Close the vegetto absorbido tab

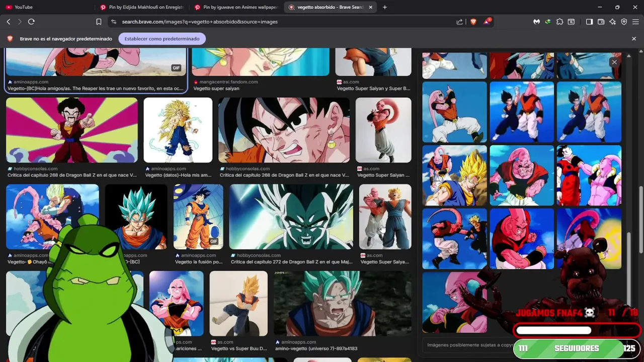click(x=371, y=7)
